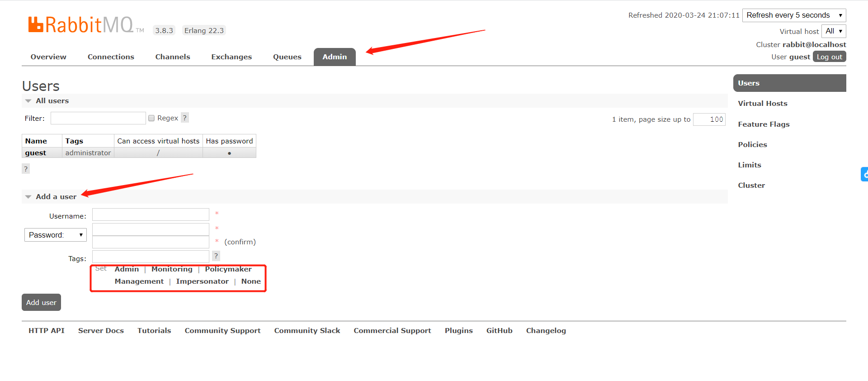
Task: Open Users in the side menu
Action: [789, 83]
